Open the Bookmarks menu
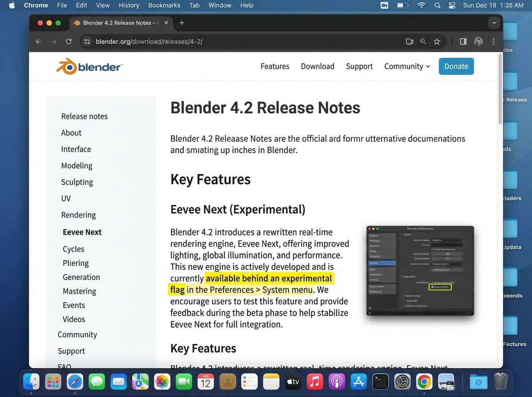 (164, 5)
